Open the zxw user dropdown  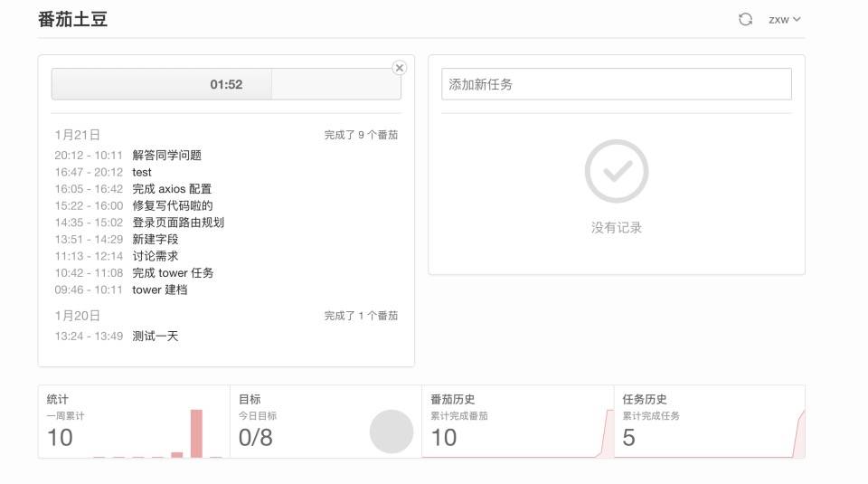point(785,19)
